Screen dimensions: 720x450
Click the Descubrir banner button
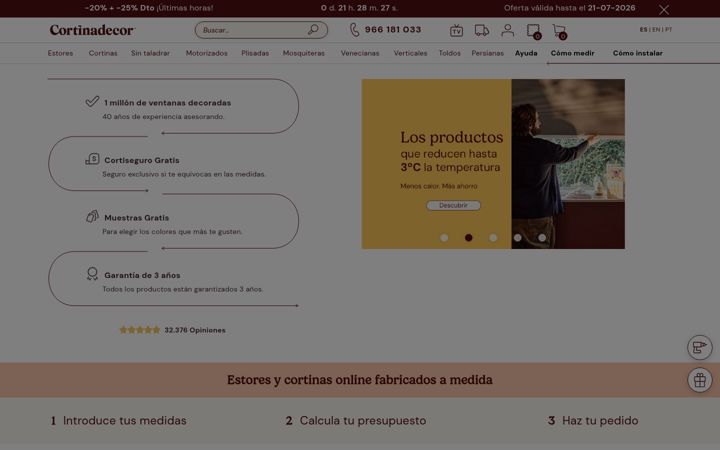[x=453, y=205]
